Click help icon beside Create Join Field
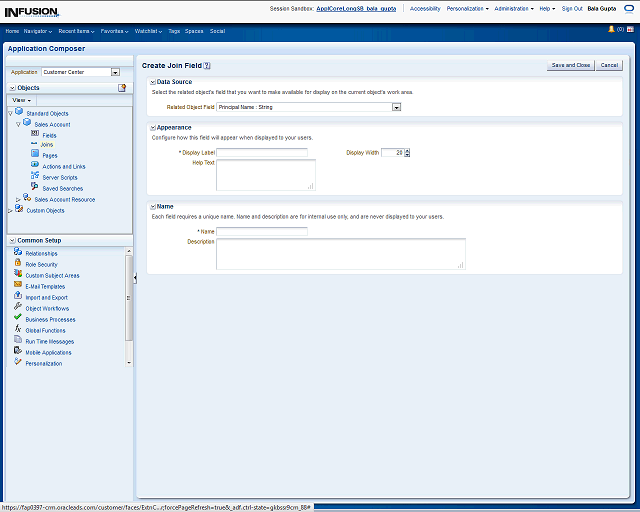The width and height of the screenshot is (640, 512). click(x=207, y=65)
